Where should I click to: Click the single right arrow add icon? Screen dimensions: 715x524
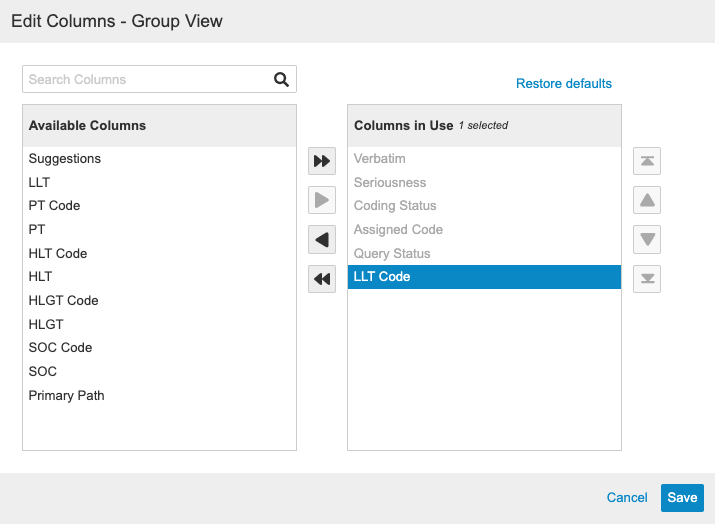322,201
